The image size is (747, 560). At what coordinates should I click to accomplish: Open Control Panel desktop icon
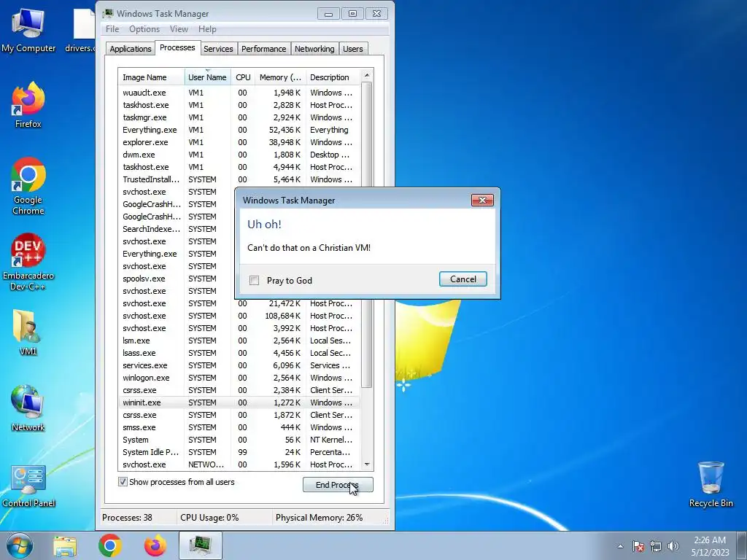click(x=28, y=486)
